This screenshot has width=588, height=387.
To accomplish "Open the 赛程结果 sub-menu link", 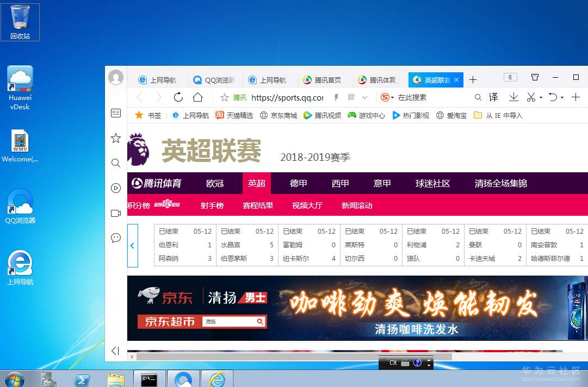I will click(258, 205).
